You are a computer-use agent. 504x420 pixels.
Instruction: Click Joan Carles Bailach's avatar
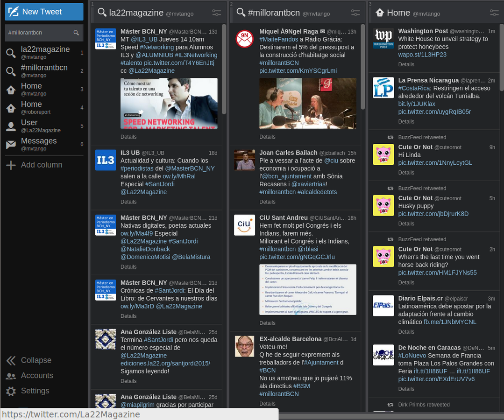click(x=245, y=160)
